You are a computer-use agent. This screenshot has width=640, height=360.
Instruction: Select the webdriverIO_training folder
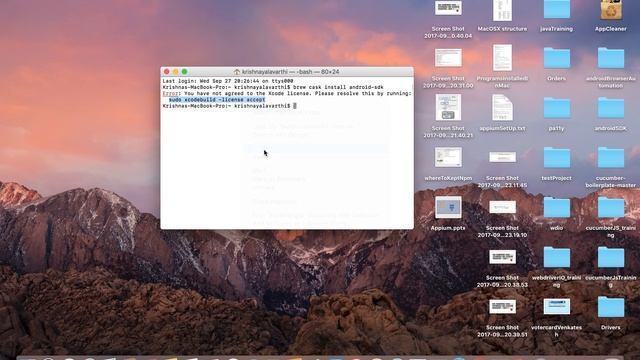click(x=556, y=257)
